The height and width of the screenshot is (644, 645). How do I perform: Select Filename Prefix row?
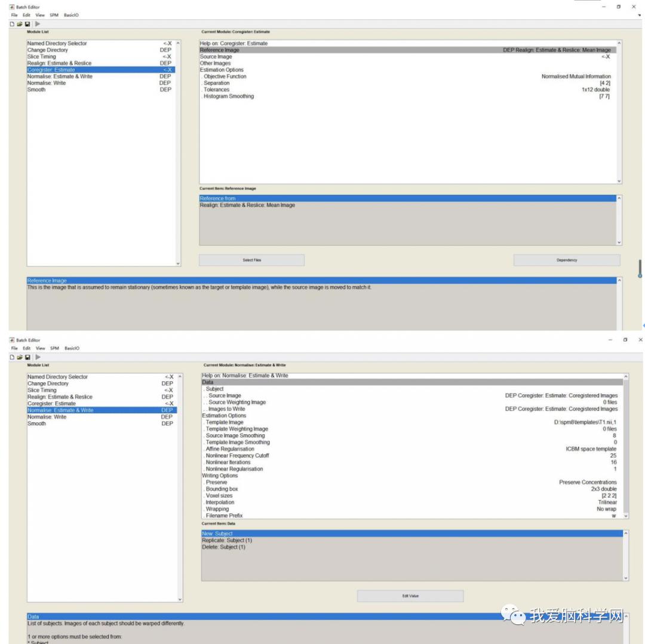pos(412,516)
